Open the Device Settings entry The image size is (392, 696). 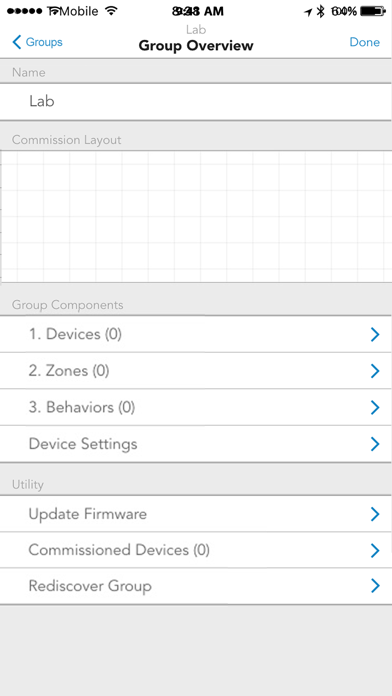[x=196, y=444]
